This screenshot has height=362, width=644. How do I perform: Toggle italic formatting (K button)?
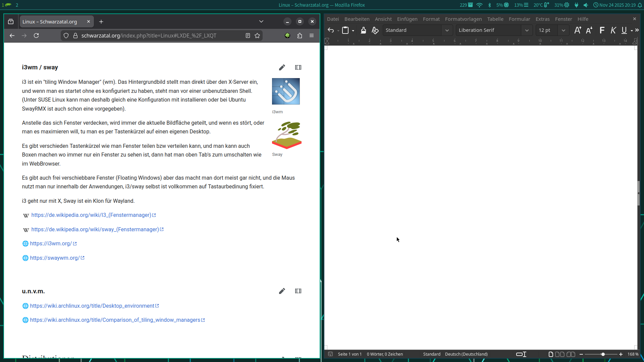pyautogui.click(x=613, y=31)
